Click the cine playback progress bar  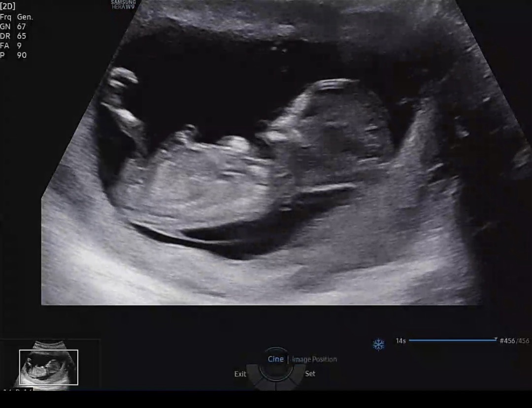point(451,340)
